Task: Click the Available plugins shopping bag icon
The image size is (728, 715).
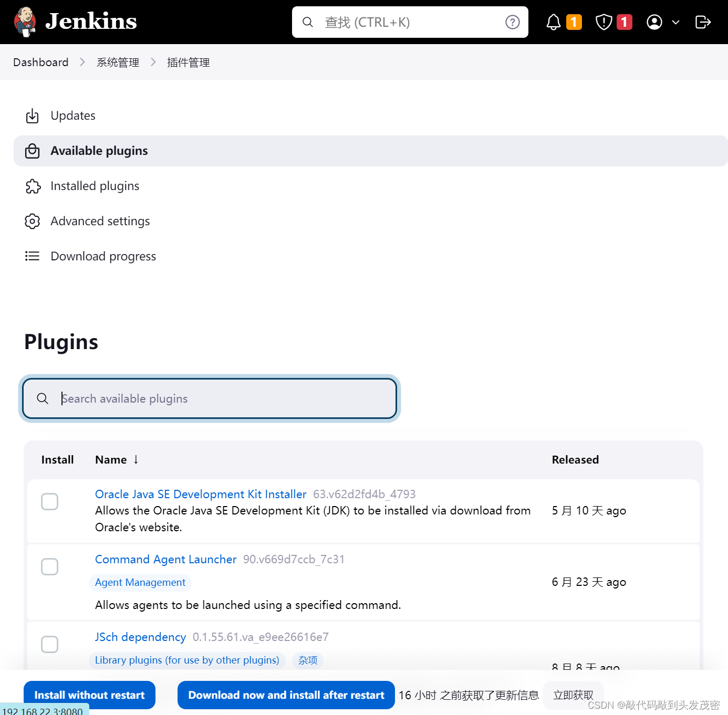Action: tap(33, 151)
